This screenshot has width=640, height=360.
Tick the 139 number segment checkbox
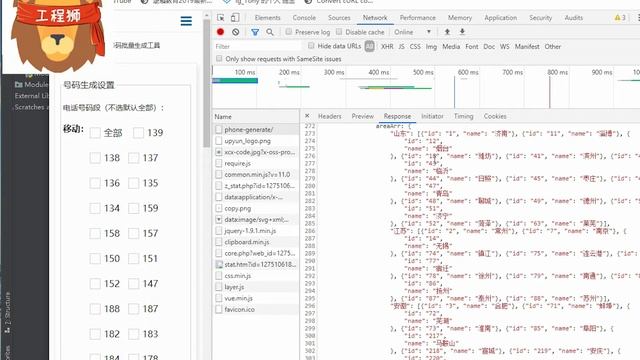pos(138,133)
